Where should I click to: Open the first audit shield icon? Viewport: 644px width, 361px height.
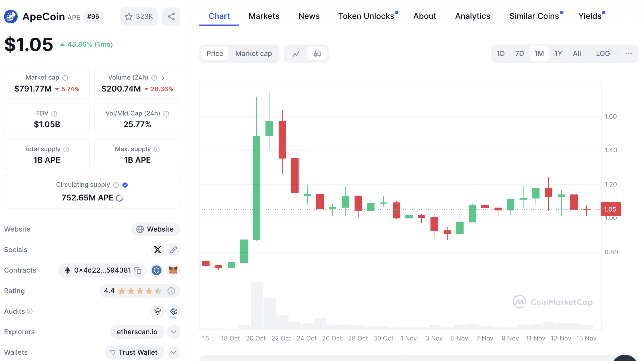coord(158,311)
